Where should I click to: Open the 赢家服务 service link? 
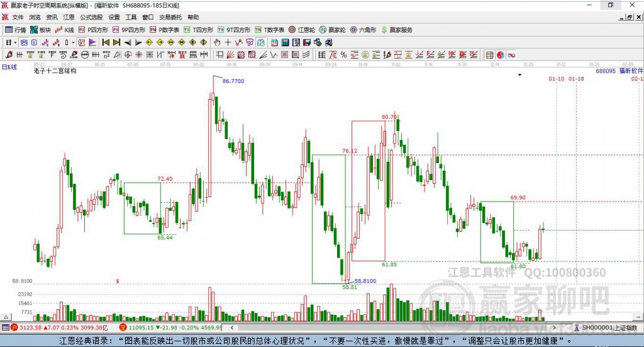(x=397, y=30)
